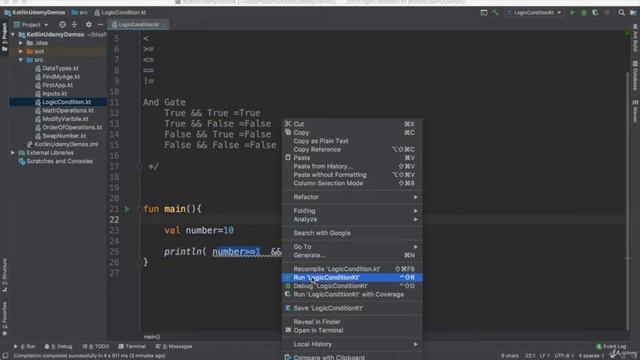Choose Copy from context menu
The height and width of the screenshot is (360, 640).
pyautogui.click(x=352, y=133)
